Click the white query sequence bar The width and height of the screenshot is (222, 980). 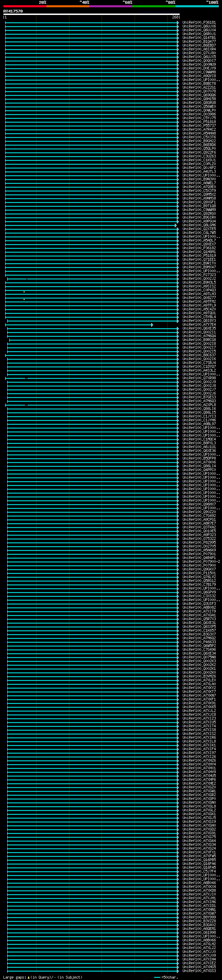(x=92, y=15)
